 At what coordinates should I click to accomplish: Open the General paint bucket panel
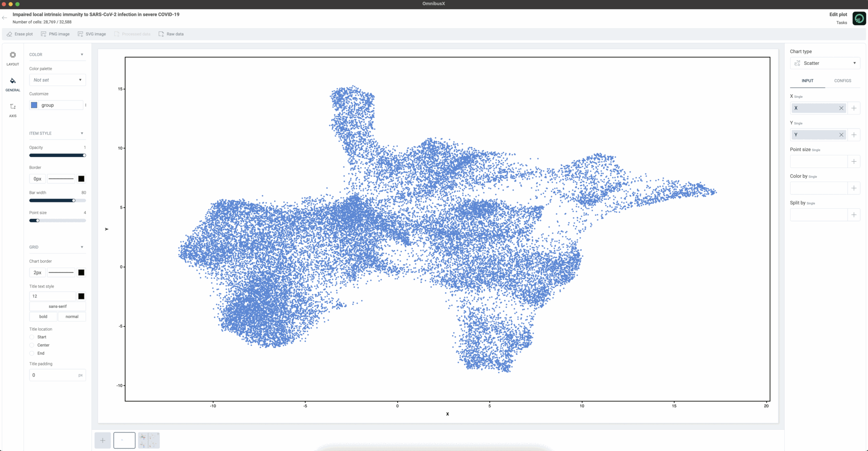13,81
